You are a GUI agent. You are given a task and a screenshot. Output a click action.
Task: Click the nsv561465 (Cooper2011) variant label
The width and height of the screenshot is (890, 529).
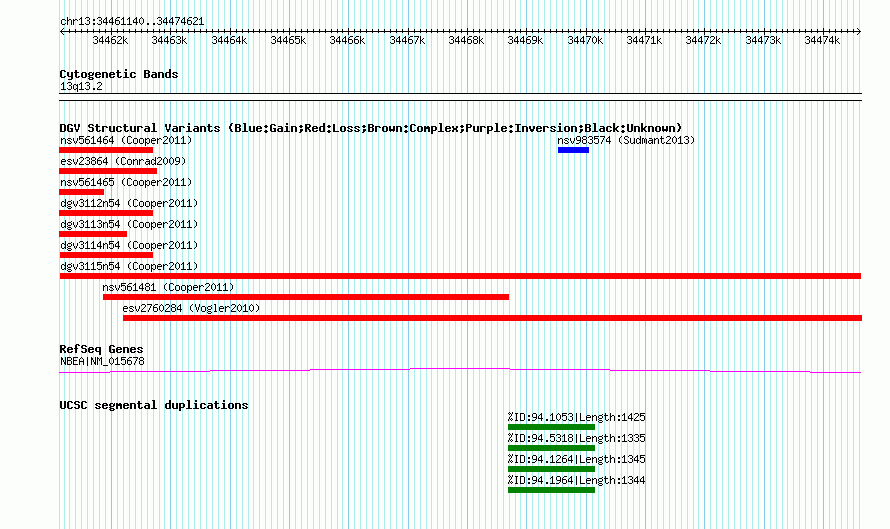click(x=125, y=183)
